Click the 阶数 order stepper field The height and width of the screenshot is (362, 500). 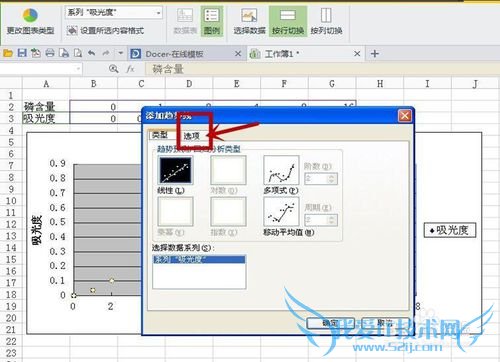pos(321,179)
